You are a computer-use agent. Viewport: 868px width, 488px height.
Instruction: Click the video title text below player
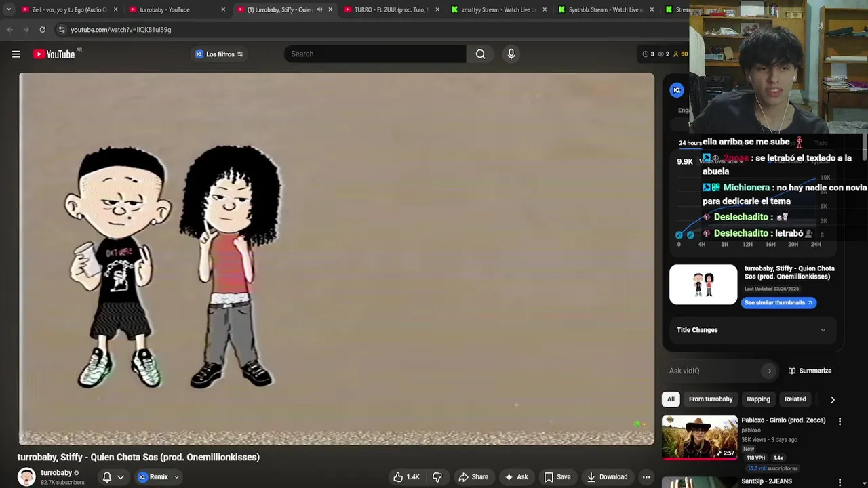pos(138,457)
